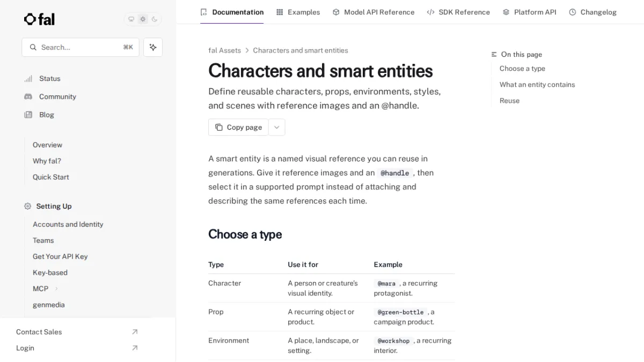Click the On this page list icon
The width and height of the screenshot is (644, 362).
(494, 55)
